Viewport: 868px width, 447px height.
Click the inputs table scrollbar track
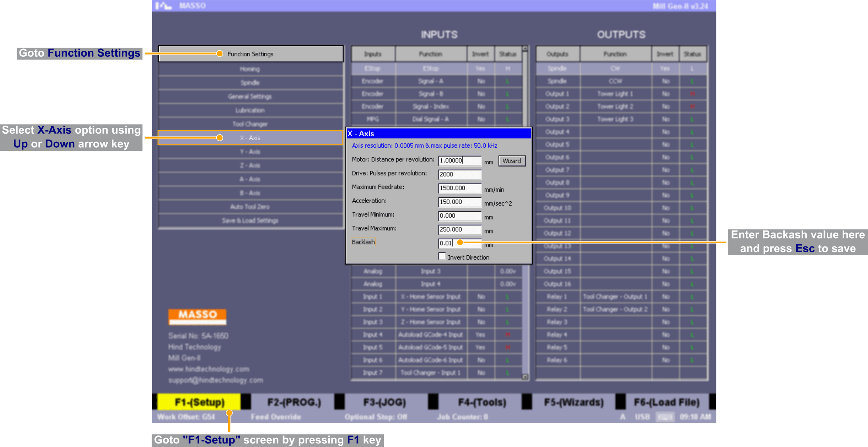click(525, 318)
